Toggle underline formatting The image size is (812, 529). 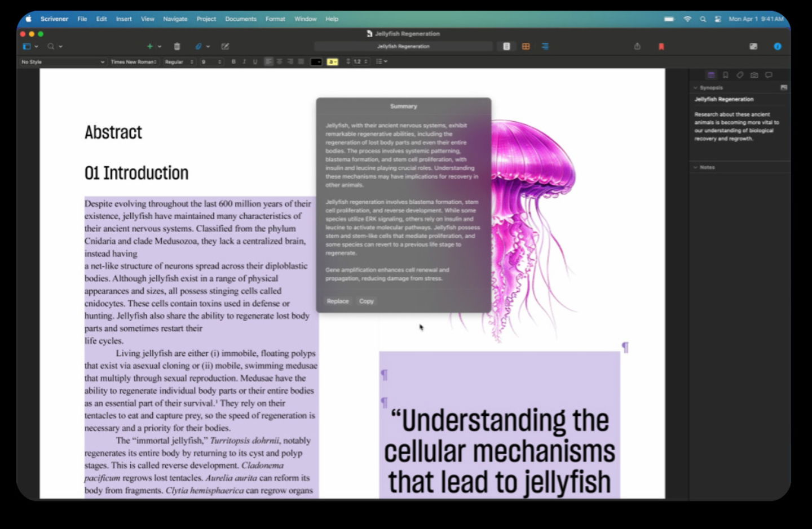tap(255, 61)
